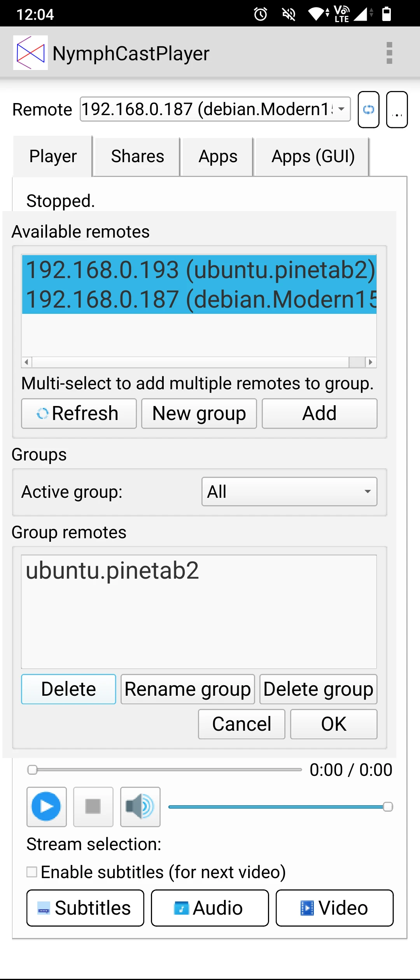Click right arrow of remotes list scrollbar
420x980 pixels.
pyautogui.click(x=371, y=362)
